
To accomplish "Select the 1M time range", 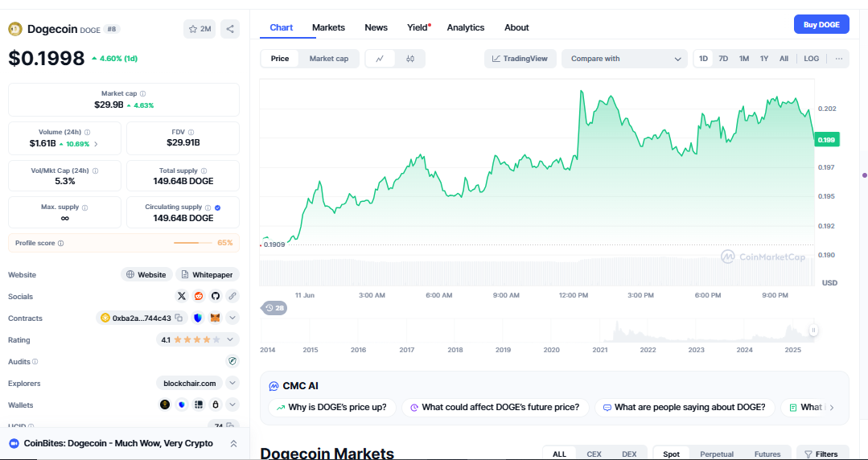I will [x=744, y=59].
